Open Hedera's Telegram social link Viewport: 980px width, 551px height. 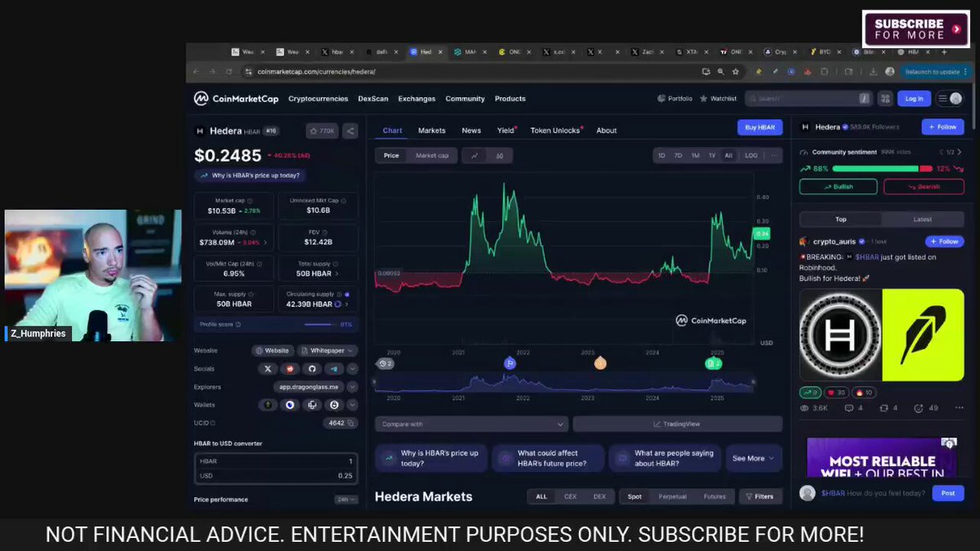[x=333, y=369]
